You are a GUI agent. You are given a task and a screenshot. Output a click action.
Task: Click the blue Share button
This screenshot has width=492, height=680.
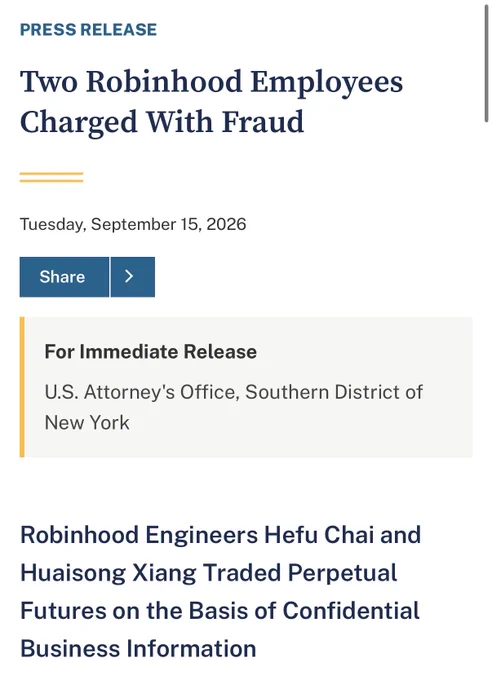(64, 277)
